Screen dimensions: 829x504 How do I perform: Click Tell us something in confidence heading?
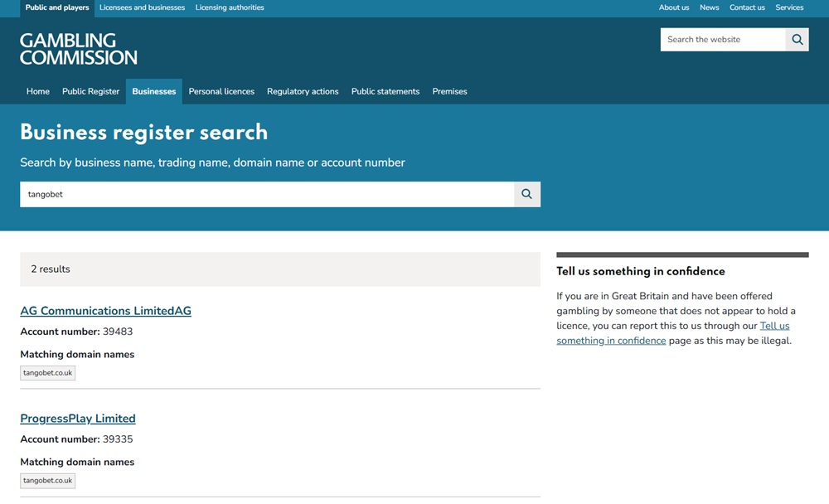[640, 271]
